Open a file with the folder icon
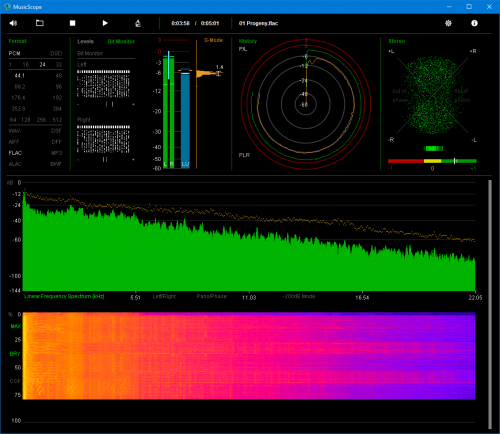This screenshot has height=434, width=500. (x=40, y=23)
